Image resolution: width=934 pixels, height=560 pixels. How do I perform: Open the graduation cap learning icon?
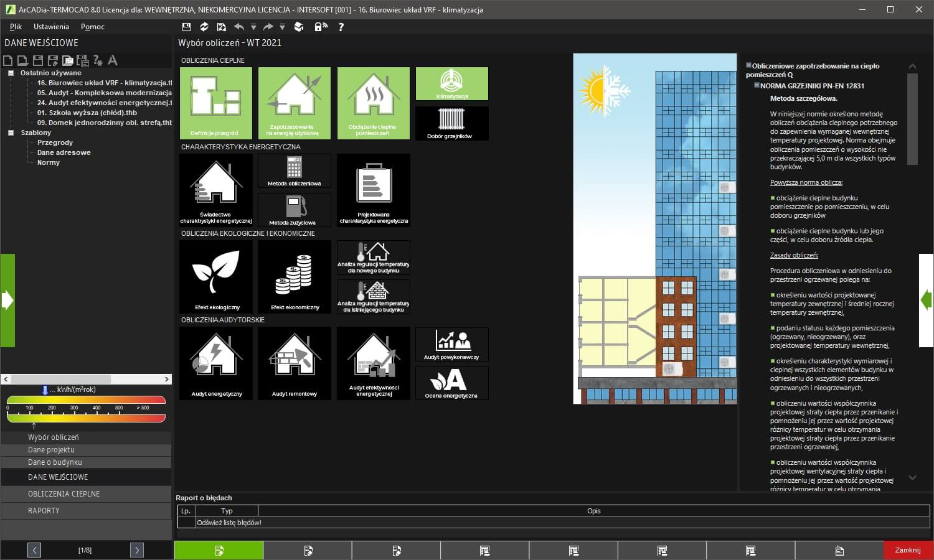tap(299, 27)
